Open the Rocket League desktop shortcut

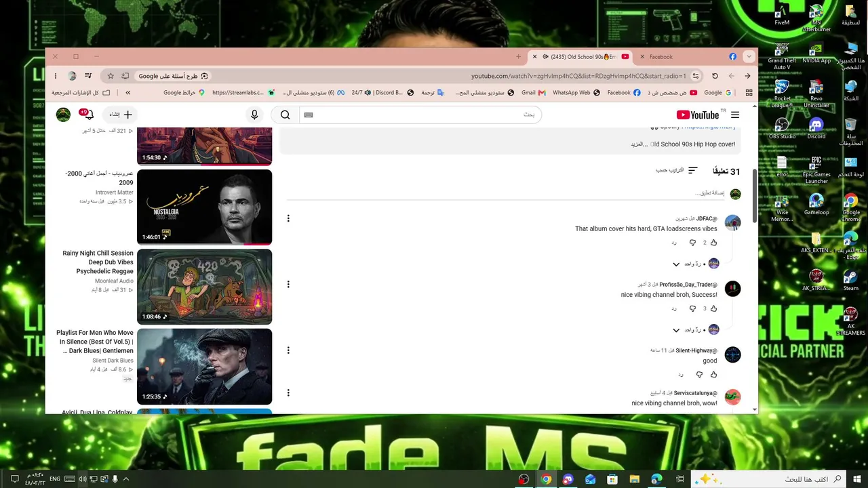[x=782, y=94]
